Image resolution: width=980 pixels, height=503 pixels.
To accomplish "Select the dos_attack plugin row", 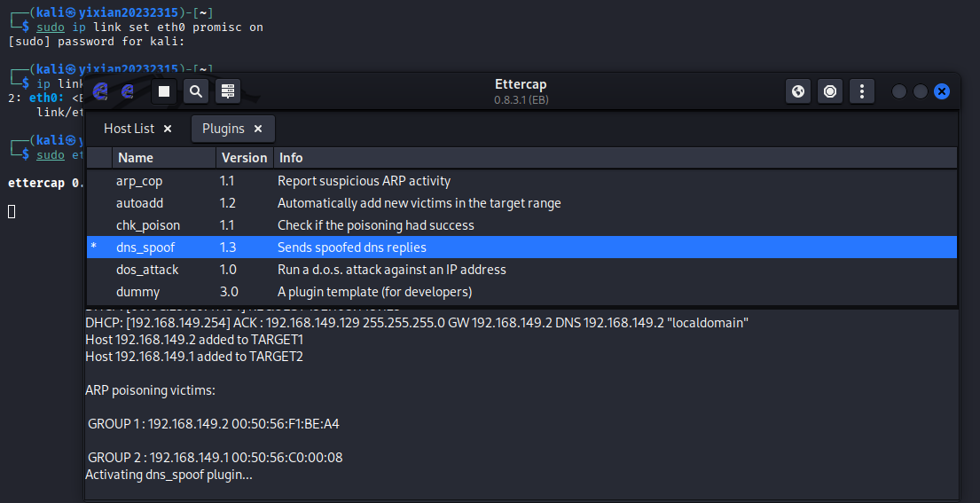I will click(x=146, y=270).
